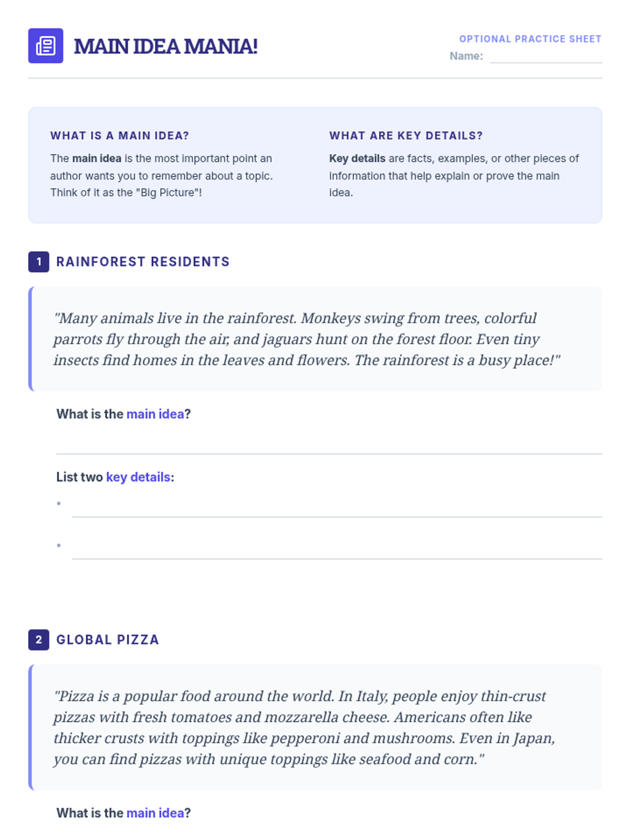Click the purple newspaper worksheet icon
The width and height of the screenshot is (630, 840).
tap(46, 46)
